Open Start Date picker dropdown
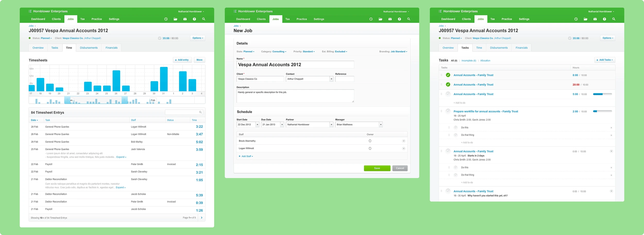 [257, 125]
